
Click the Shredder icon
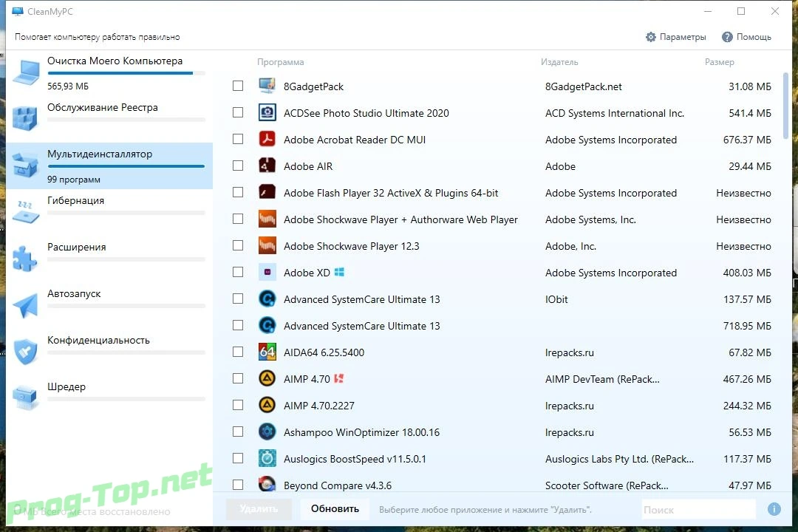coord(25,398)
